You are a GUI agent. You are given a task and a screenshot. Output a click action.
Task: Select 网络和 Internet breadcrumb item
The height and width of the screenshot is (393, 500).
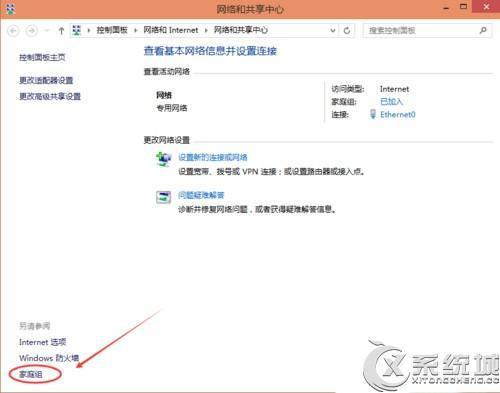(171, 30)
